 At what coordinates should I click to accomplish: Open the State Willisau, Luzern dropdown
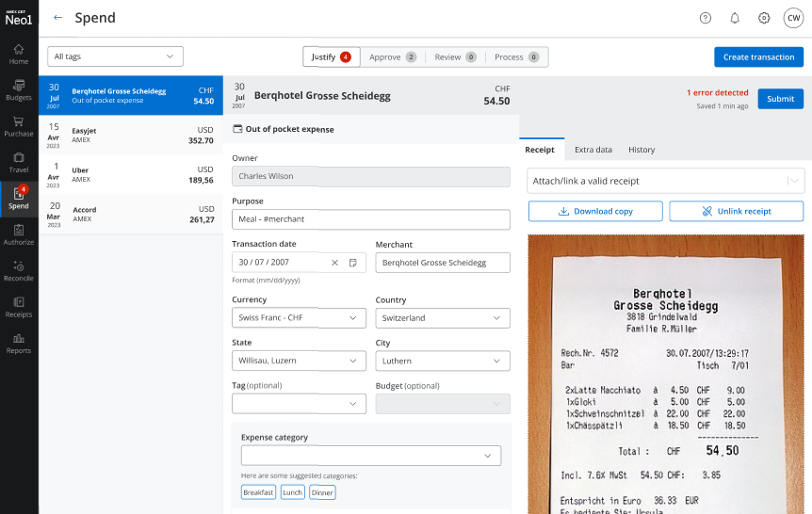pos(299,361)
